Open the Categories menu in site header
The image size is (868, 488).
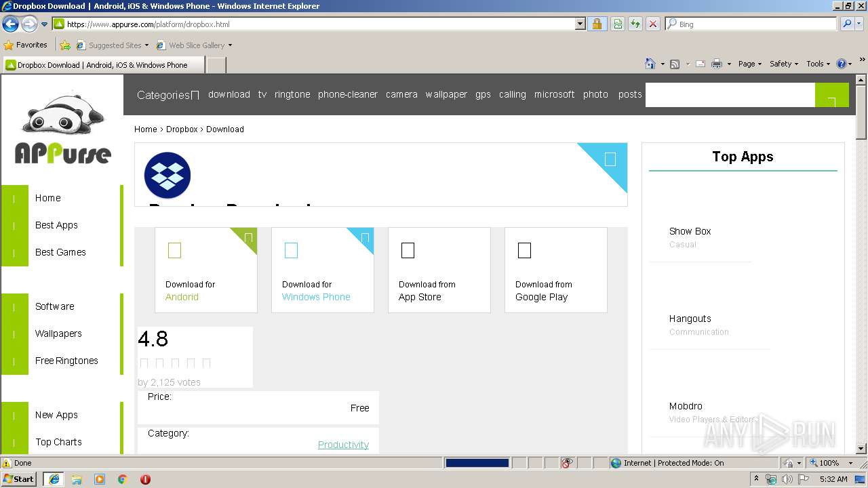pos(167,95)
